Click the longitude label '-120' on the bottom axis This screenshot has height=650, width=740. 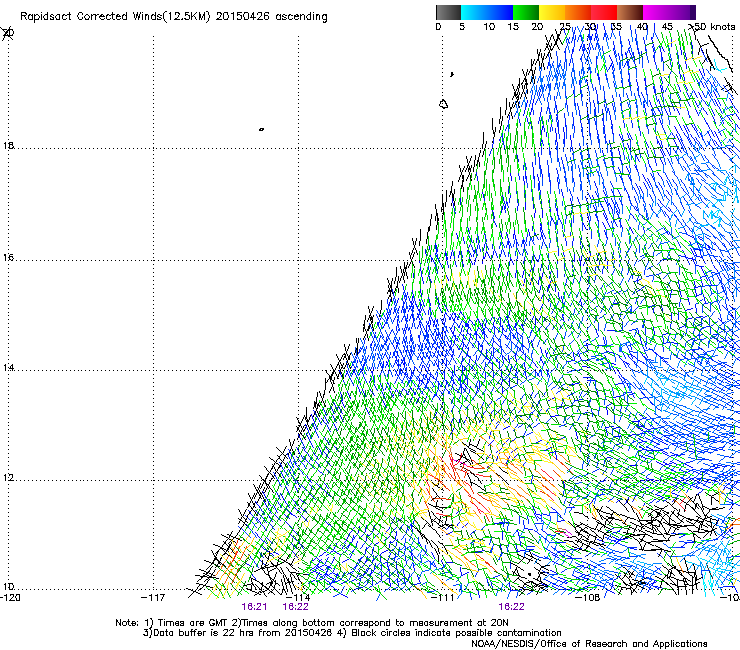pyautogui.click(x=10, y=598)
